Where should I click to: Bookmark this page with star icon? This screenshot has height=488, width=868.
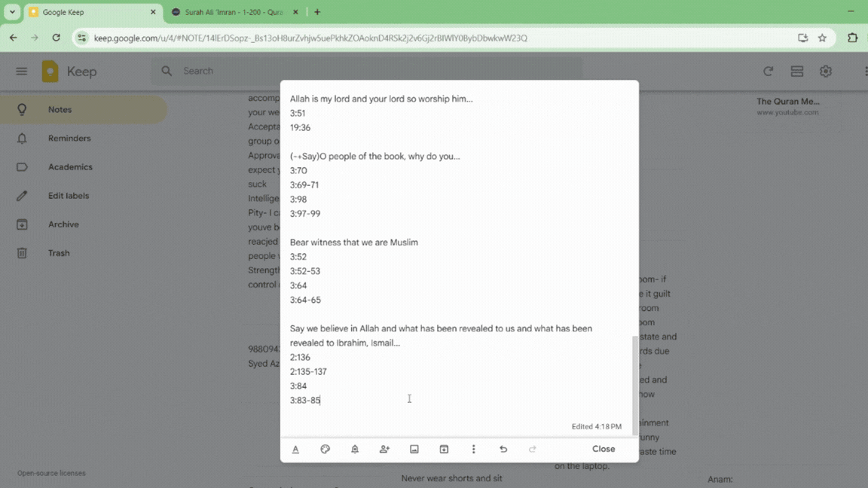coord(822,38)
